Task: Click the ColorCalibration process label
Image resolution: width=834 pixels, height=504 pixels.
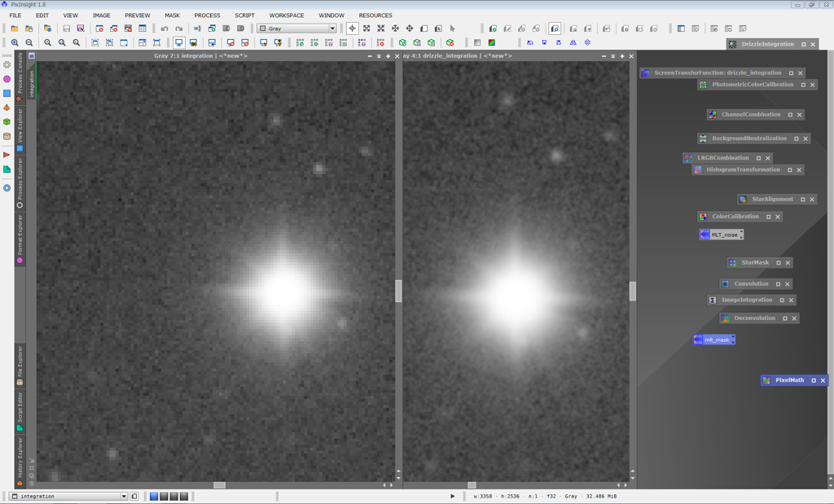Action: [x=735, y=217]
